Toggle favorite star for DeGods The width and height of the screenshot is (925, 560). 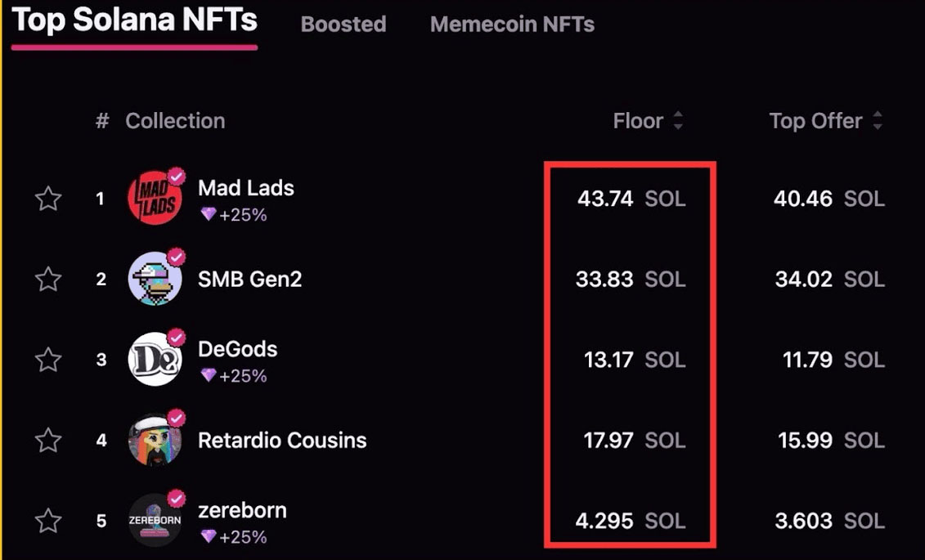(x=49, y=360)
